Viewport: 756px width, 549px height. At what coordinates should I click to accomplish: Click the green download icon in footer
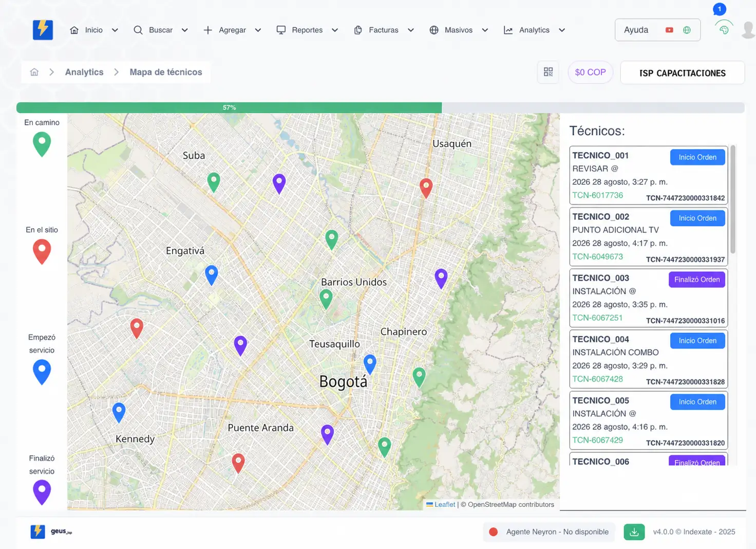tap(634, 532)
